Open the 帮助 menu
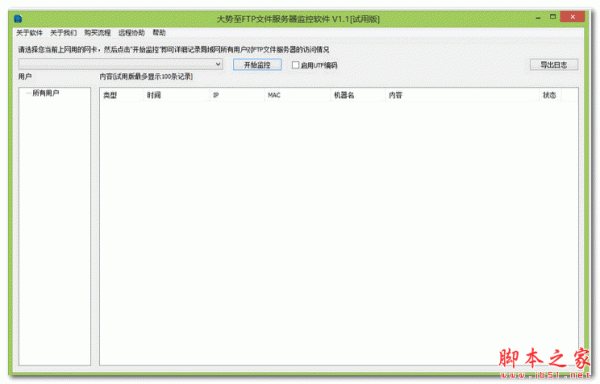The image size is (600, 384). 159,33
